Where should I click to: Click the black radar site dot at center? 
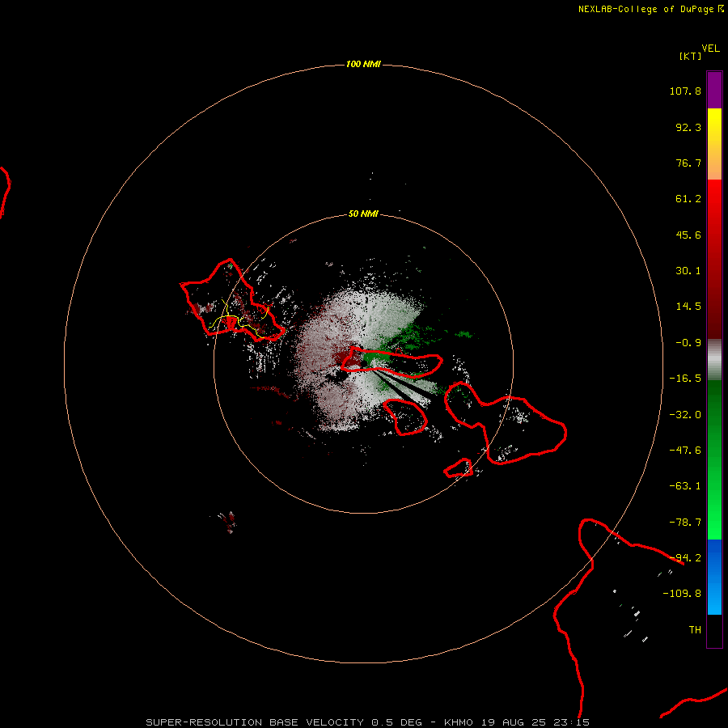[x=363, y=363]
